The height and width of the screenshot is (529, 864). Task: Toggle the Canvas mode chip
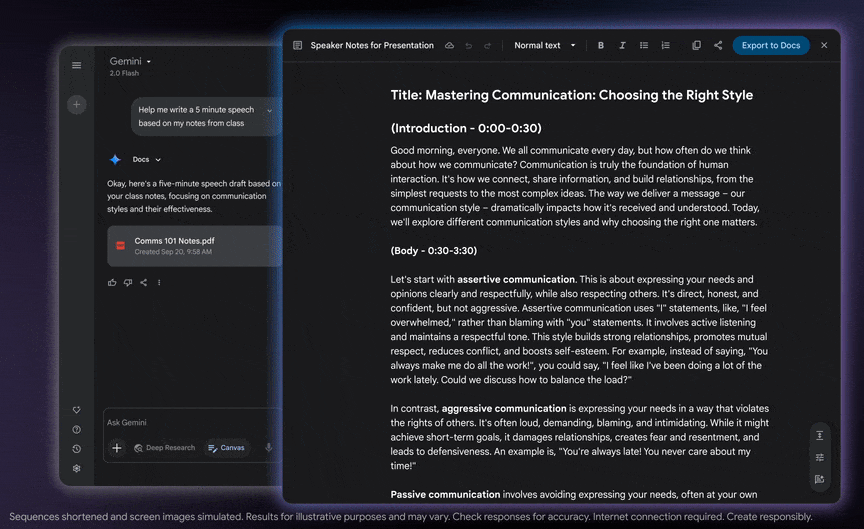click(227, 448)
